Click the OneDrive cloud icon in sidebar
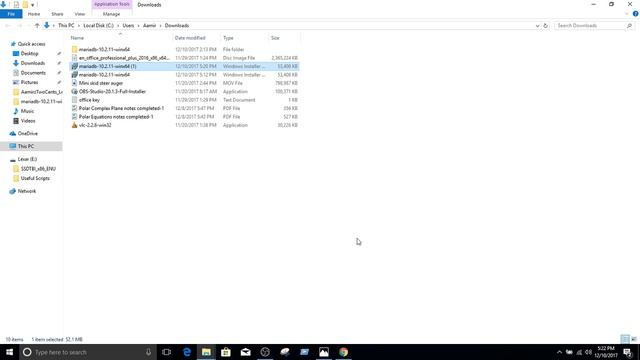Viewport: 640px width, 360px height. click(13, 133)
